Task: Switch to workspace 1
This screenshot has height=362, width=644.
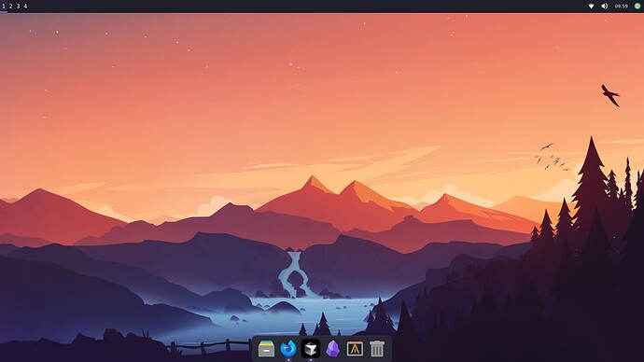Action: (4, 7)
